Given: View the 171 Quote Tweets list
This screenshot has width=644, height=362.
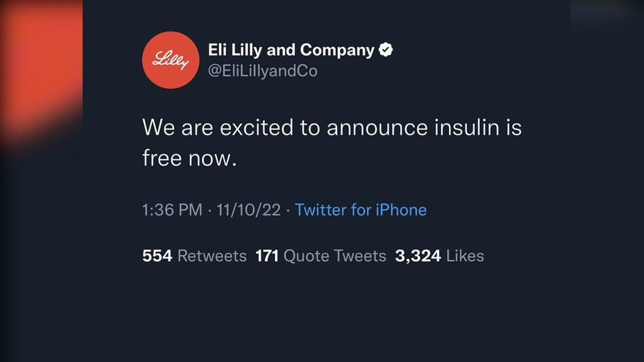Looking at the screenshot, I should click(321, 256).
